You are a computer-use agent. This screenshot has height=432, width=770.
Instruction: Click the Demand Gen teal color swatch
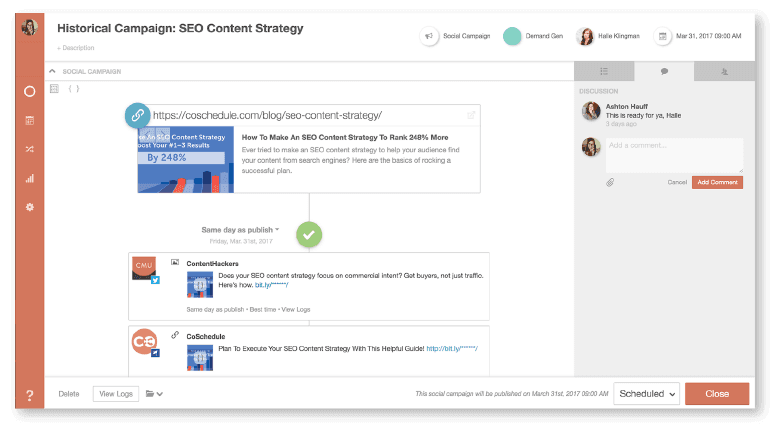512,37
